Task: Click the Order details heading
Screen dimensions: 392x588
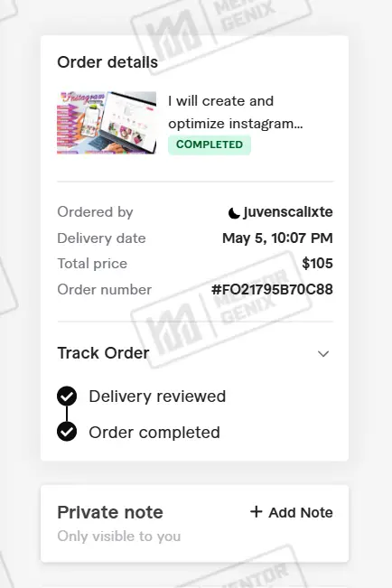Action: click(x=107, y=62)
